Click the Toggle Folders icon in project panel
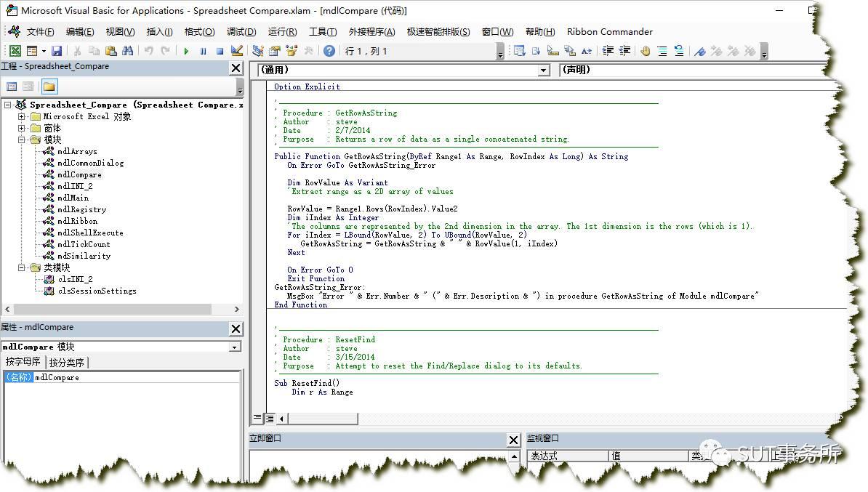The height and width of the screenshot is (492, 868). (x=49, y=86)
